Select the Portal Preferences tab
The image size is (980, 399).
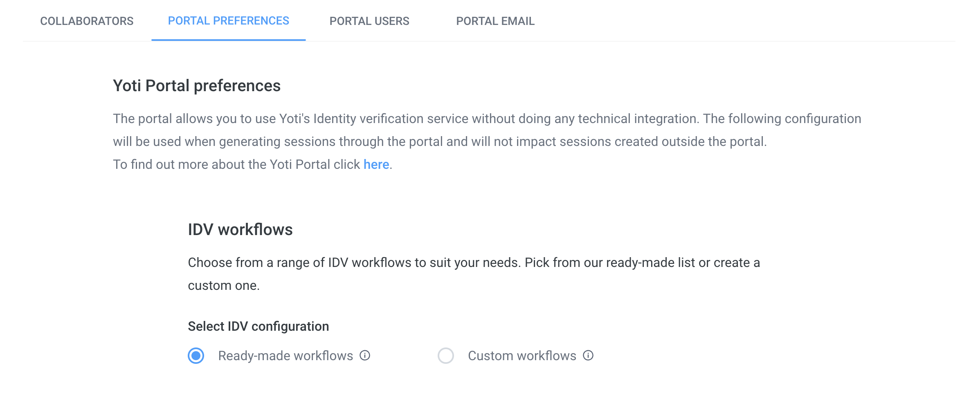(228, 21)
